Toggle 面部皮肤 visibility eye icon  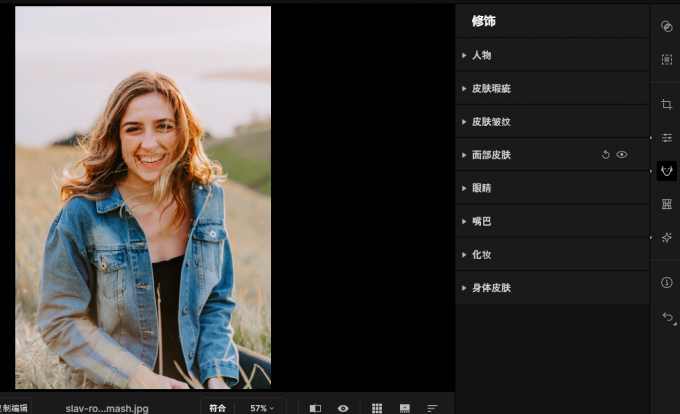click(x=621, y=155)
